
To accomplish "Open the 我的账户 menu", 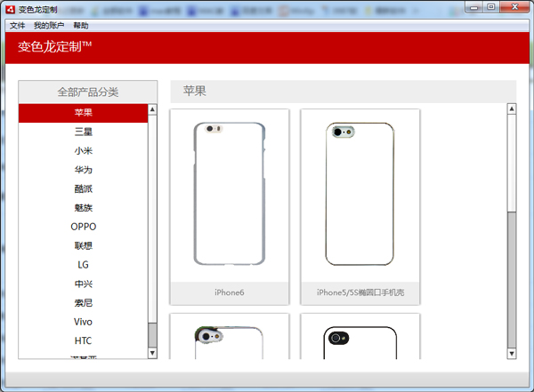I will [x=49, y=26].
